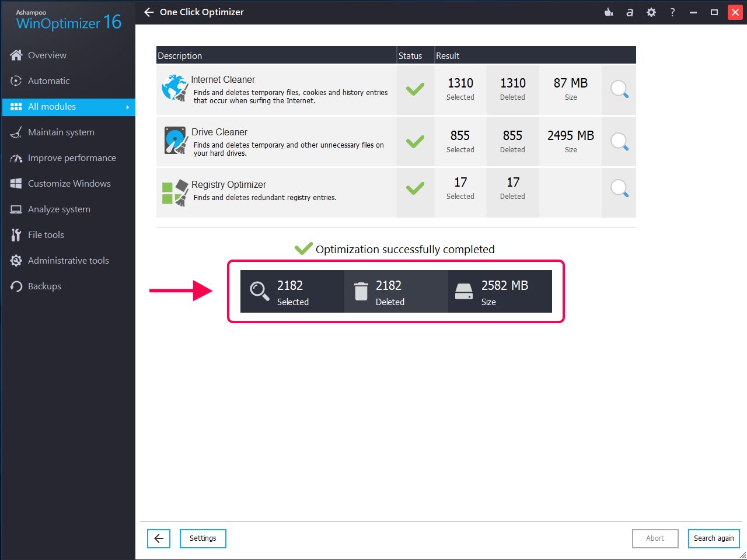View Internet Cleaner details with magnifier icon

[x=619, y=89]
